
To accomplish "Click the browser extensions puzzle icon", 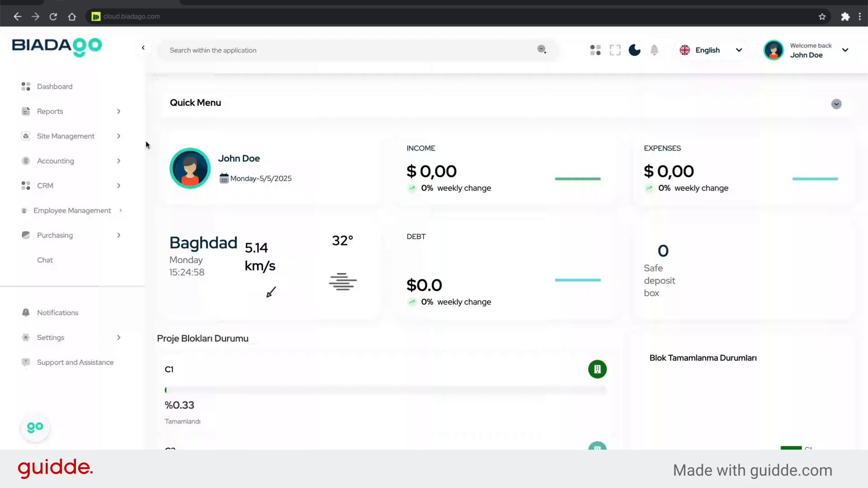I will pyautogui.click(x=845, y=17).
